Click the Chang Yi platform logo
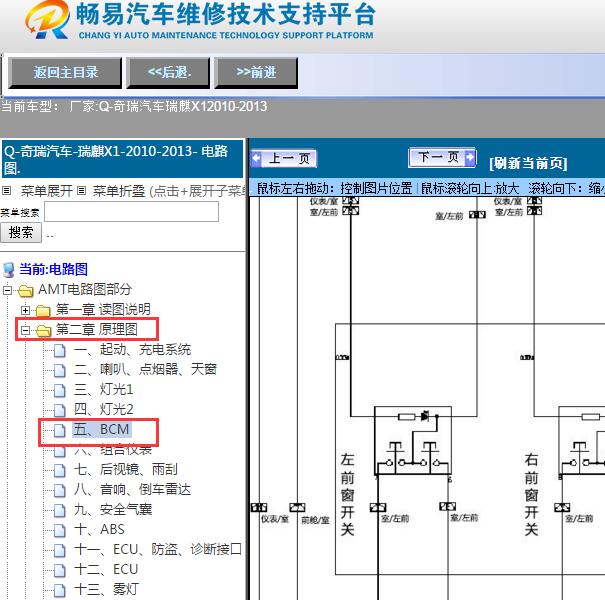605x600 pixels. 47,21
